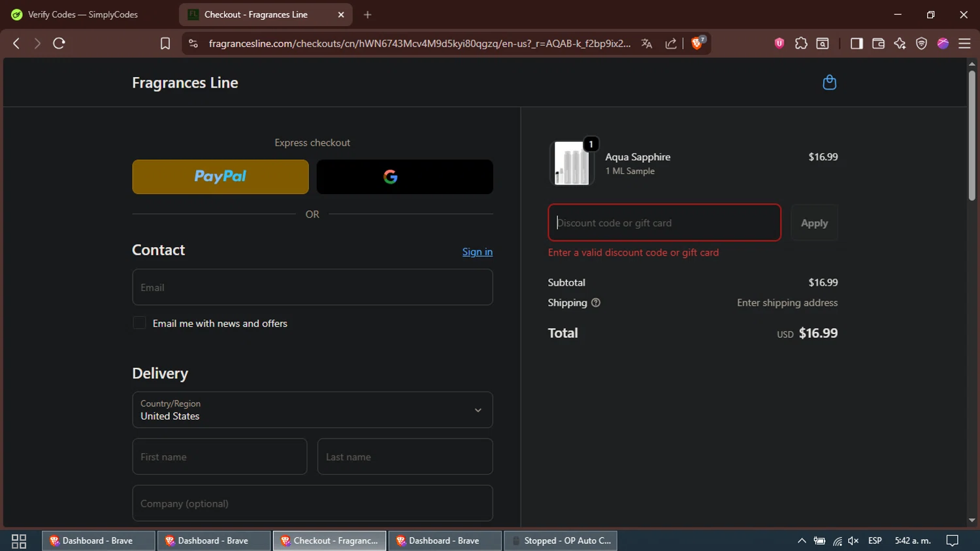This screenshot has height=551, width=980.
Task: Open Brave Wallet icon
Action: (878, 43)
